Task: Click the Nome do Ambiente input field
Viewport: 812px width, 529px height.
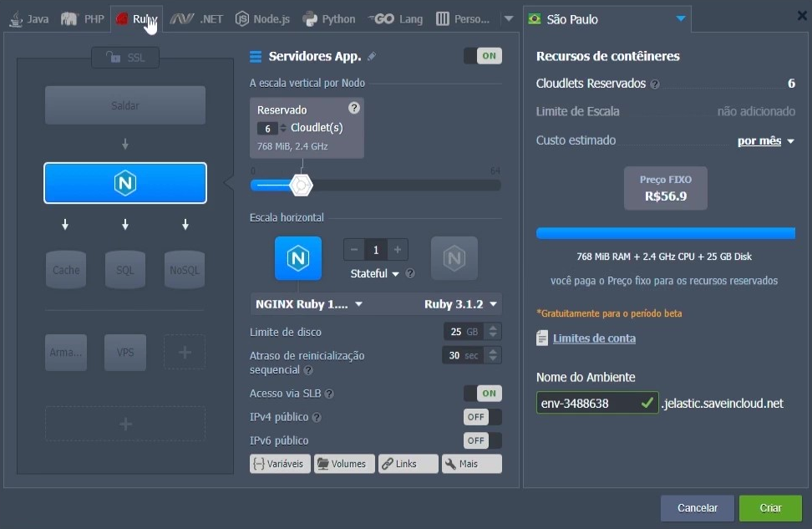Action: point(597,403)
